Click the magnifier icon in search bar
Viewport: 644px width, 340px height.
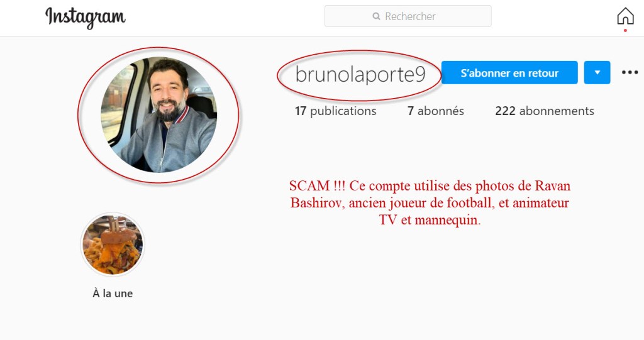376,16
